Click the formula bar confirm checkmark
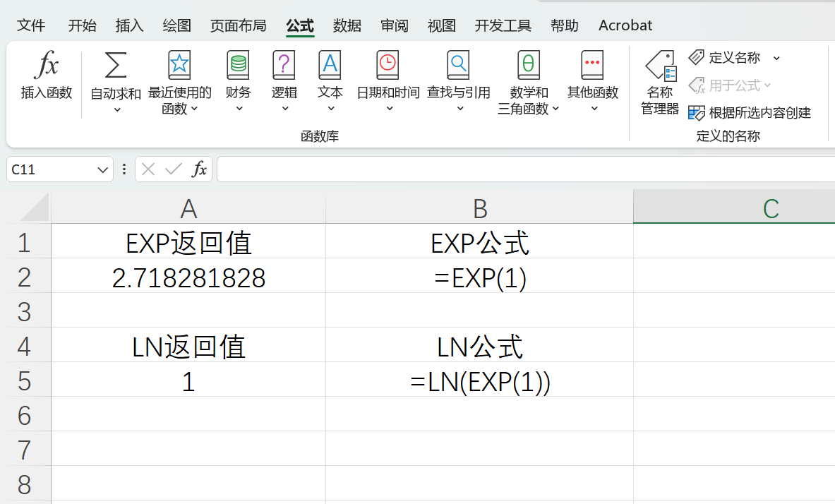Screen dimensions: 835x504 (x=174, y=169)
